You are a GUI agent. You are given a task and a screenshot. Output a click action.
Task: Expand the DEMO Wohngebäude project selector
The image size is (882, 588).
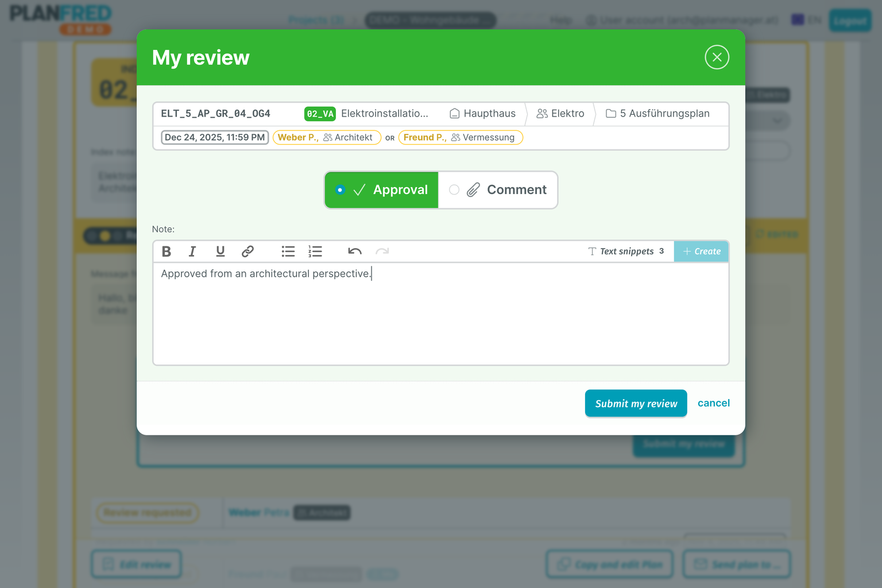430,20
